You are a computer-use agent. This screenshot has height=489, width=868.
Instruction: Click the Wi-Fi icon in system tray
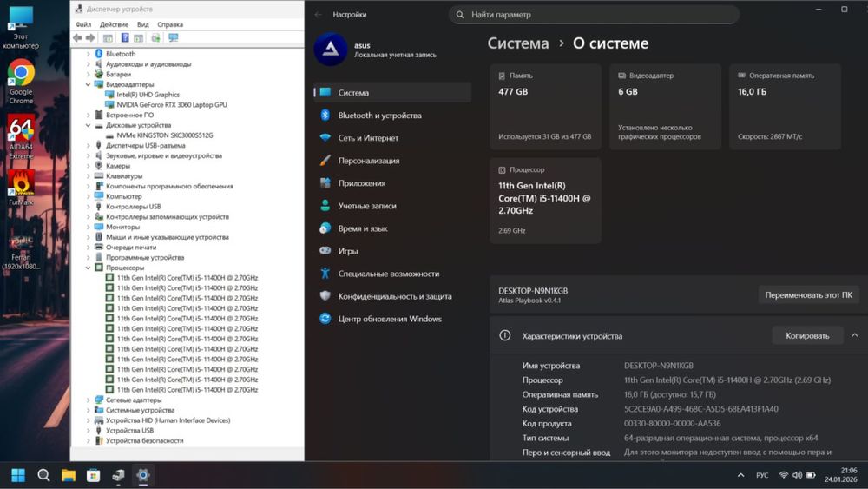pyautogui.click(x=783, y=475)
